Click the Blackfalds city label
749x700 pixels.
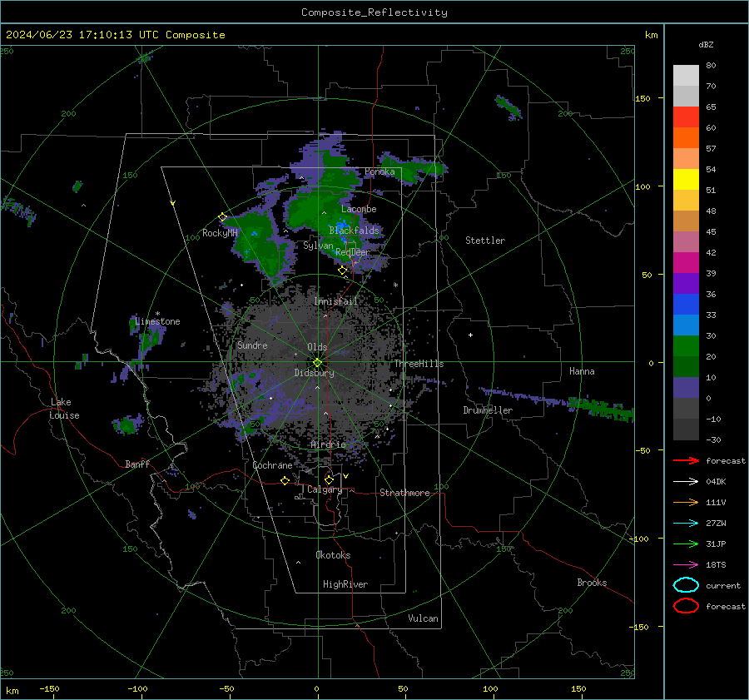354,231
